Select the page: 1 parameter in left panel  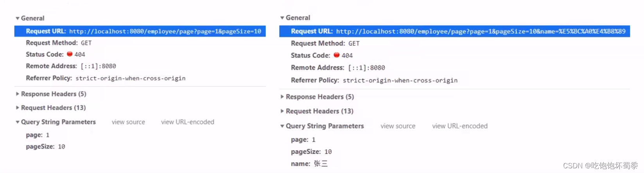coord(38,135)
